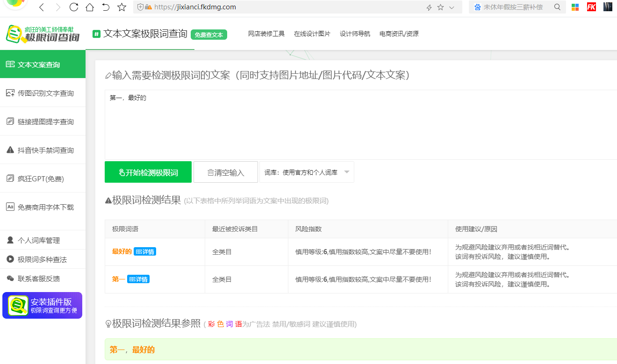Viewport: 617px width, 364px height.
Task: View 详情 for 最好的 row
Action: 145,252
